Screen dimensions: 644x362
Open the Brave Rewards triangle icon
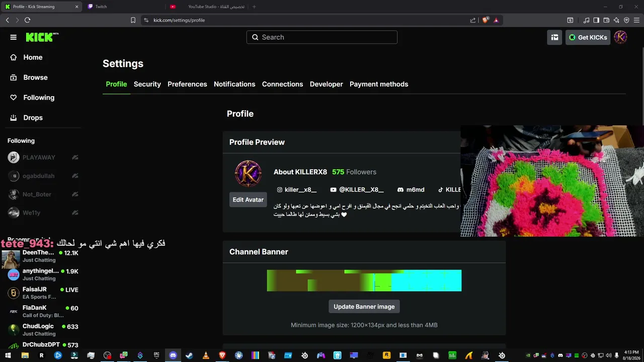[x=496, y=20]
